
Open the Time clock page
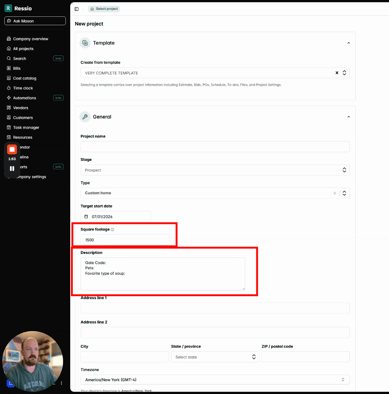tap(23, 88)
